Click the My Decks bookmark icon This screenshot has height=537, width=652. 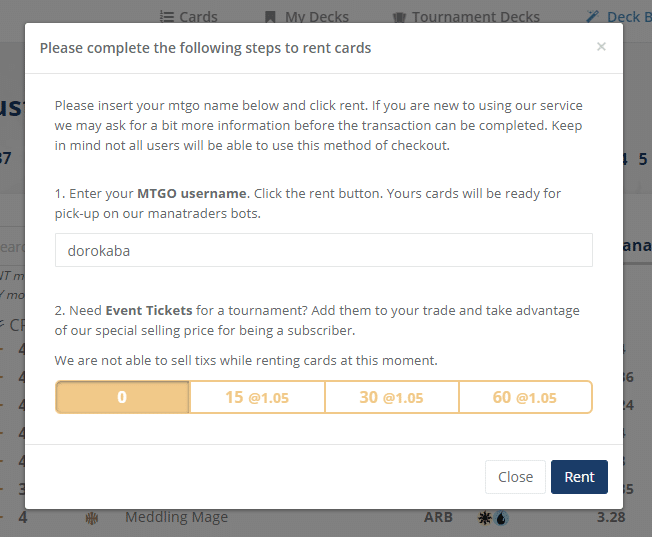coord(270,17)
